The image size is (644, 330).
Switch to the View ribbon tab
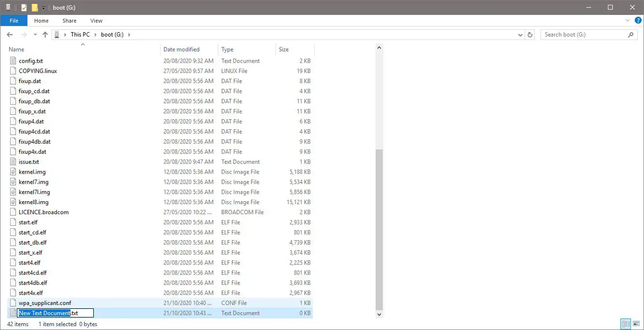click(x=96, y=21)
